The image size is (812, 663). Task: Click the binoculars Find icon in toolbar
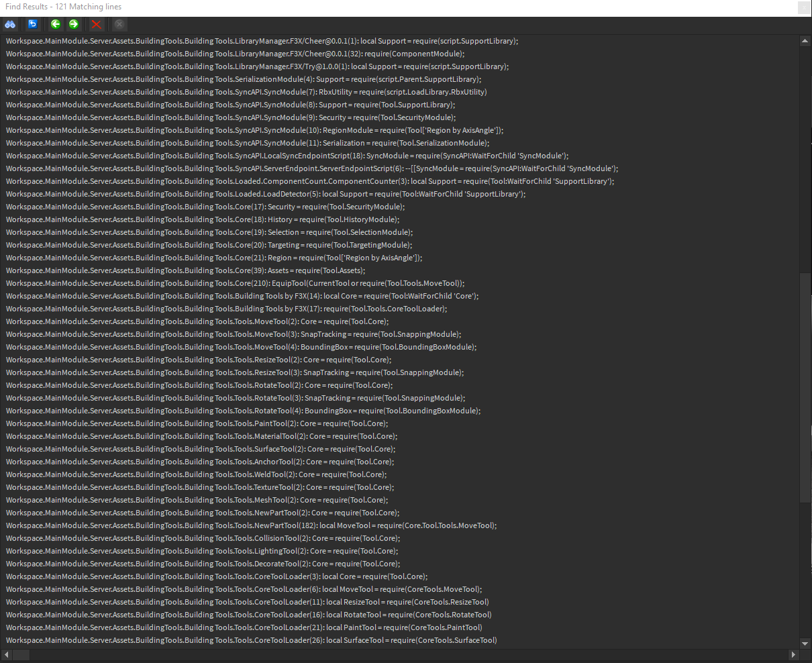[10, 24]
